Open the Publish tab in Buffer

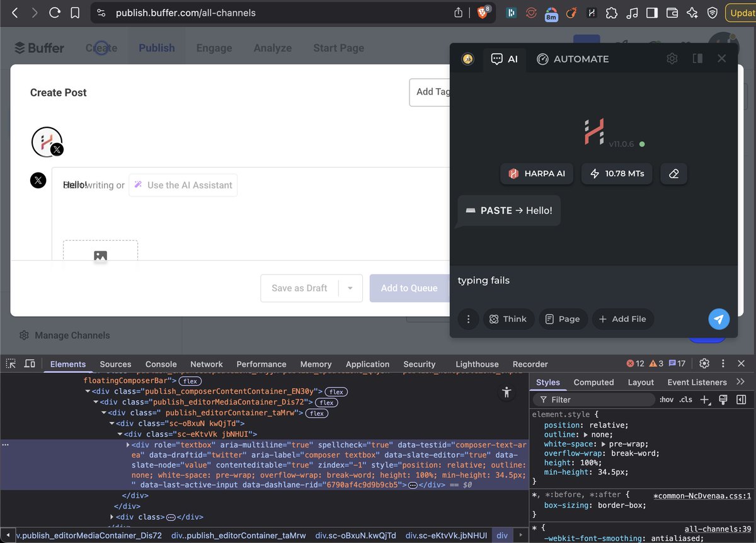click(x=157, y=48)
